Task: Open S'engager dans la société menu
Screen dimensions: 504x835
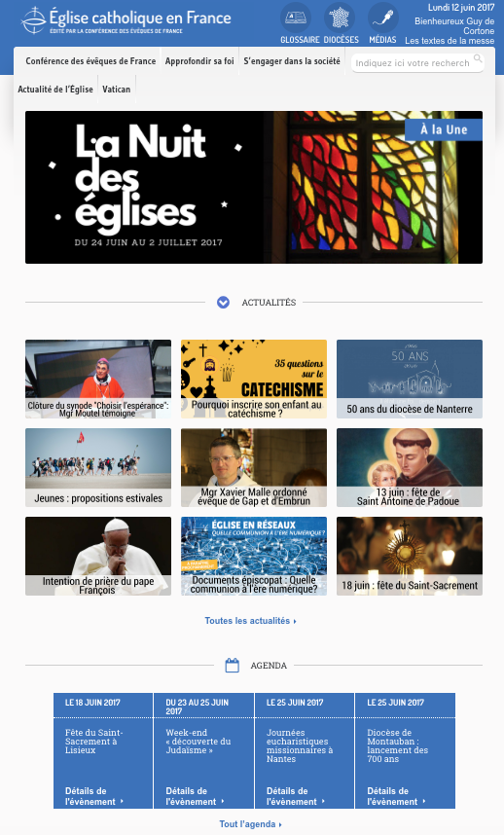Action: [292, 61]
